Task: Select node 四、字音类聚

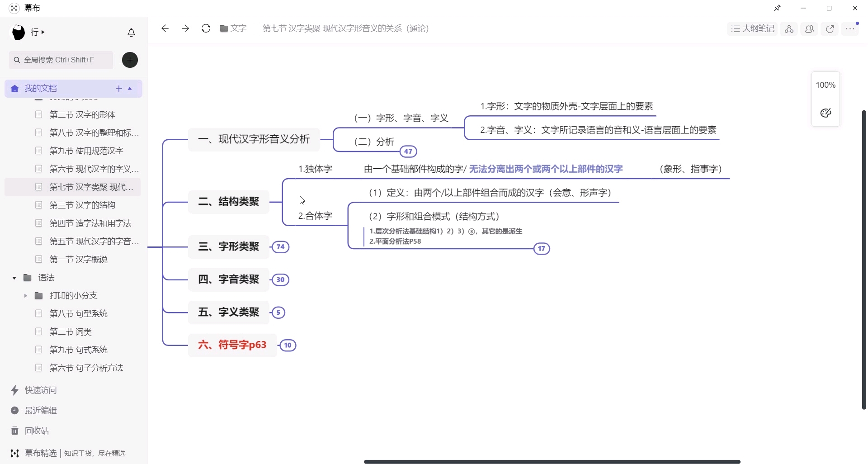Action: click(229, 279)
